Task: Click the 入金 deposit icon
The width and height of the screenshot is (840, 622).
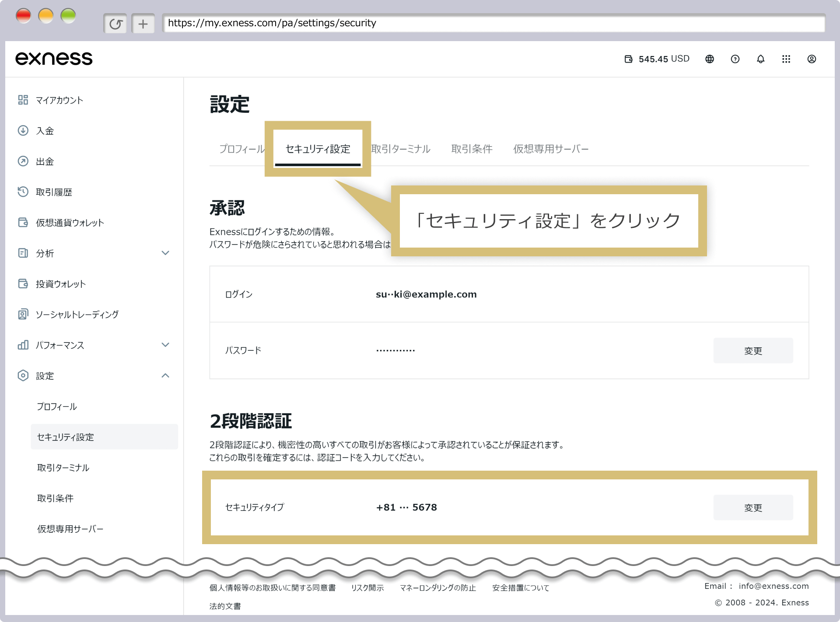Action: tap(23, 131)
